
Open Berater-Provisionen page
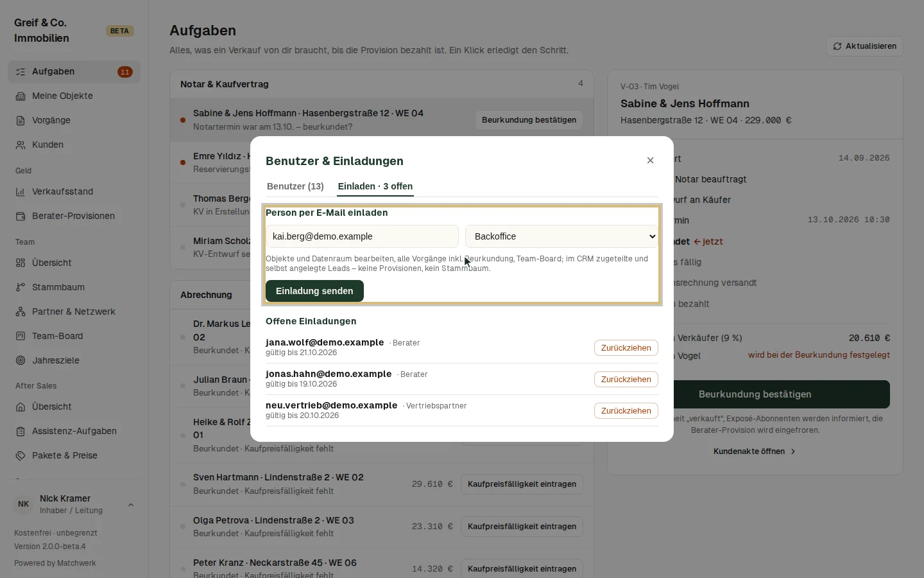pos(74,216)
